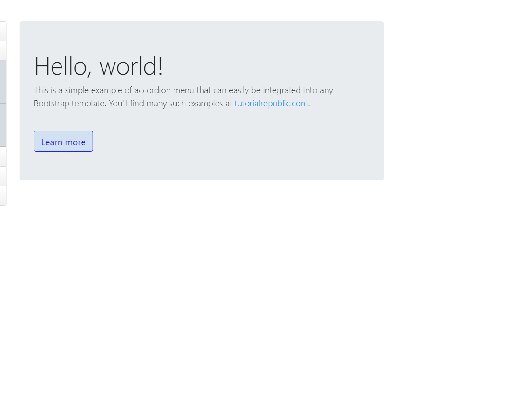Select second white row in left sidebar
Image resolution: width=530 pixels, height=420 pixels.
[x=3, y=50]
